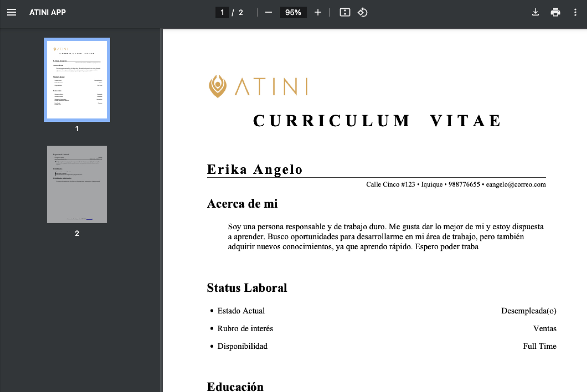Click the ATINI APP document title

[x=48, y=12]
